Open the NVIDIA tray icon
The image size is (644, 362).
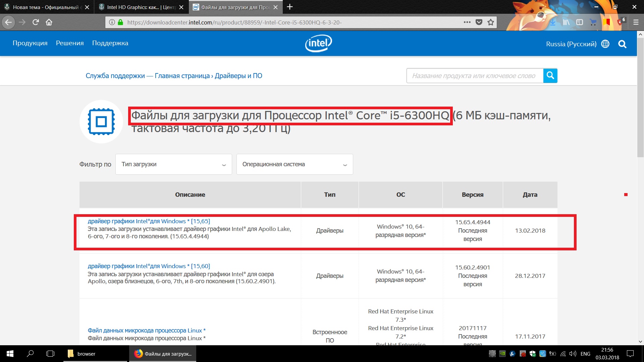coord(502,354)
